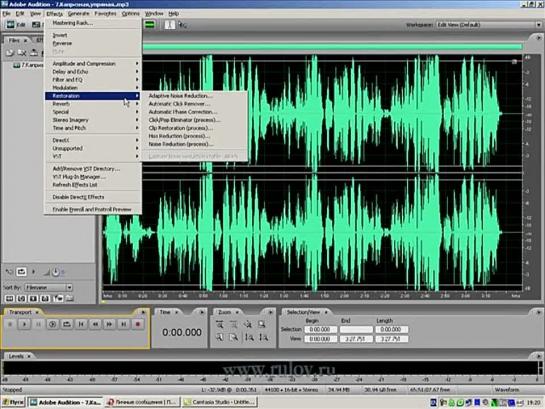
Task: Select Clip Restoration (process)
Action: [x=194, y=128]
